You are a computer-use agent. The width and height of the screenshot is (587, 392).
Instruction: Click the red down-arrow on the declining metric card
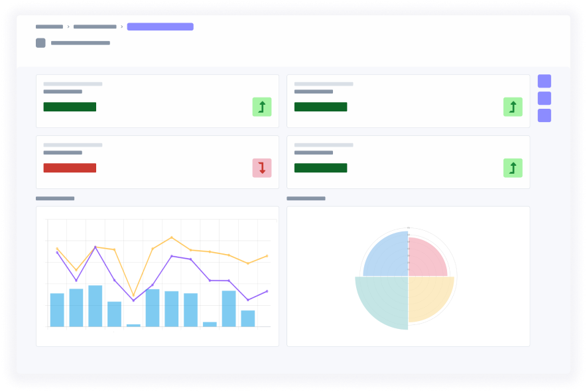point(262,168)
